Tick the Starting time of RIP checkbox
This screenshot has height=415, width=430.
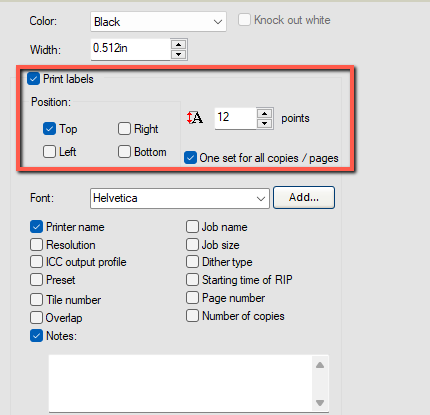pyautogui.click(x=192, y=279)
